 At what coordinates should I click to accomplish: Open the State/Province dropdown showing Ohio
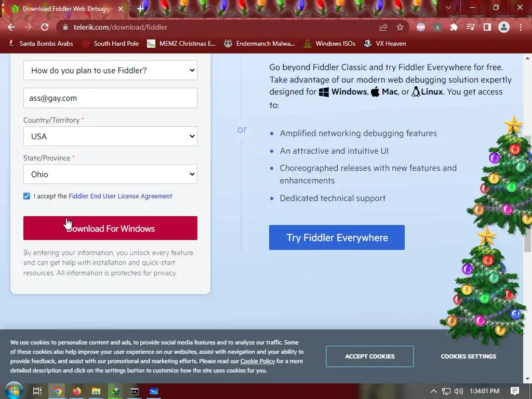point(110,174)
